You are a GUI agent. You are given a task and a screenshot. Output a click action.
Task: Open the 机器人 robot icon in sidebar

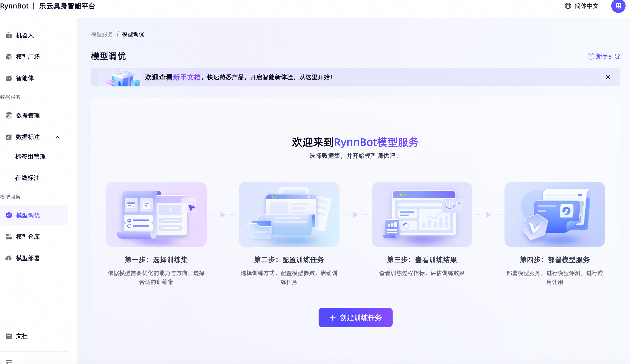[x=9, y=35]
